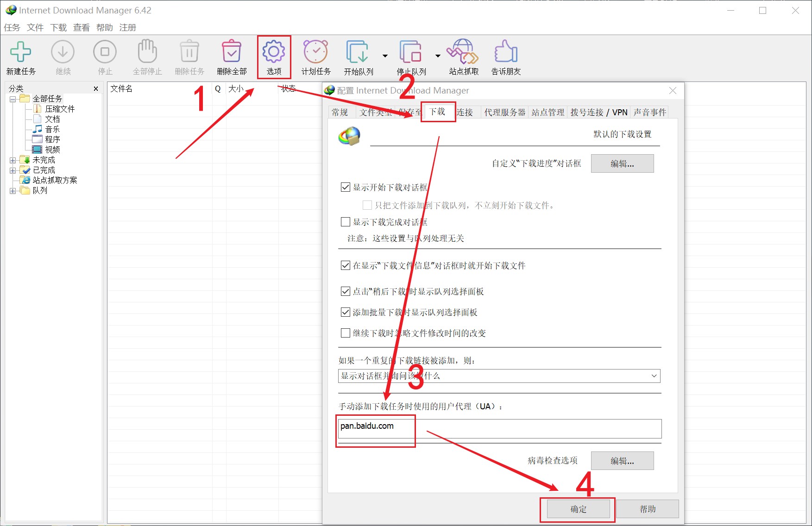Open the 查看 menu
Viewport: 812px width, 526px height.
pos(82,27)
